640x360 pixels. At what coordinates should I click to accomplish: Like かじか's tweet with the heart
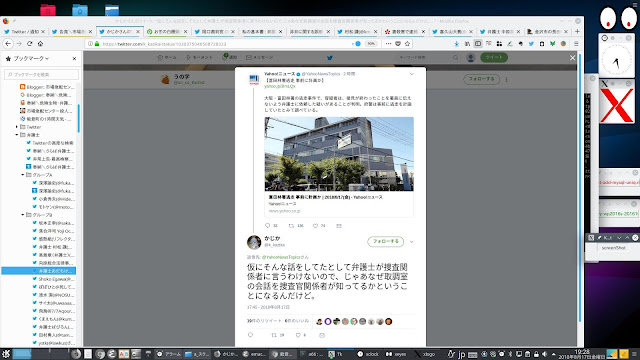[x=298, y=335]
